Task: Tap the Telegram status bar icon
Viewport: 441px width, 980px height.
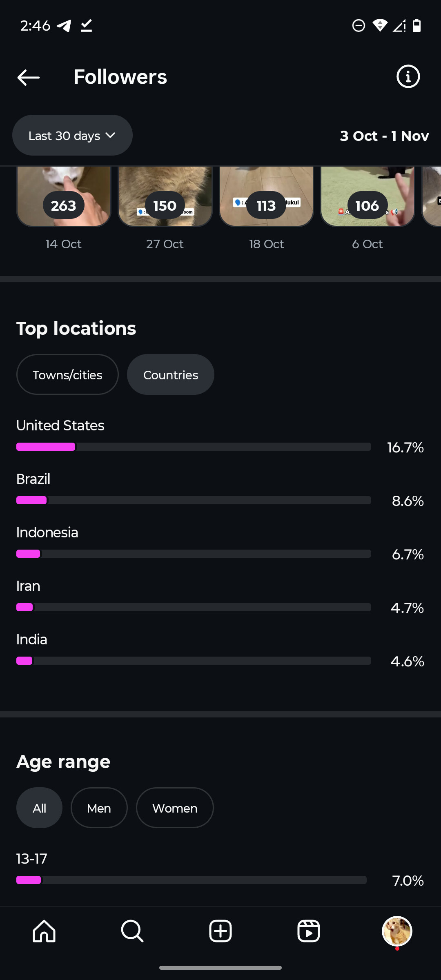Action: (x=64, y=26)
